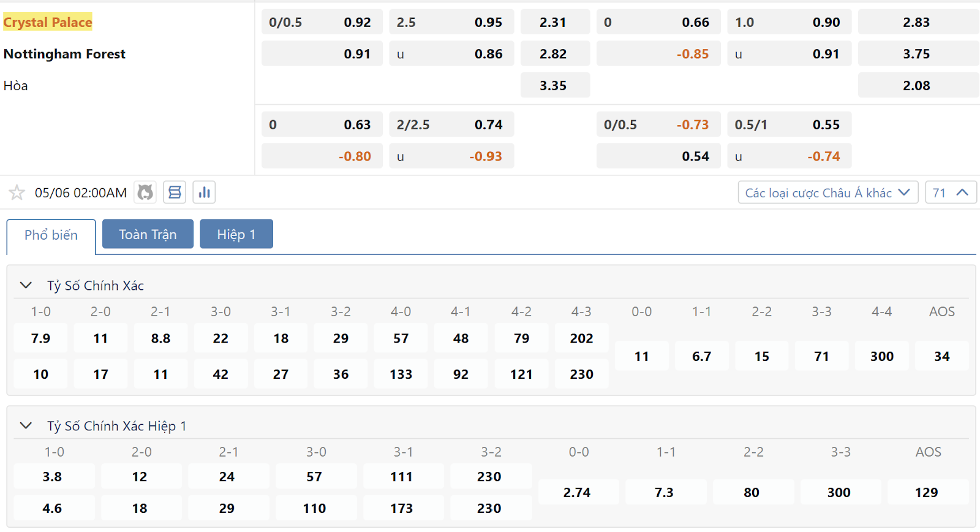Select full-time 4-4 draw odds 300

881,356
